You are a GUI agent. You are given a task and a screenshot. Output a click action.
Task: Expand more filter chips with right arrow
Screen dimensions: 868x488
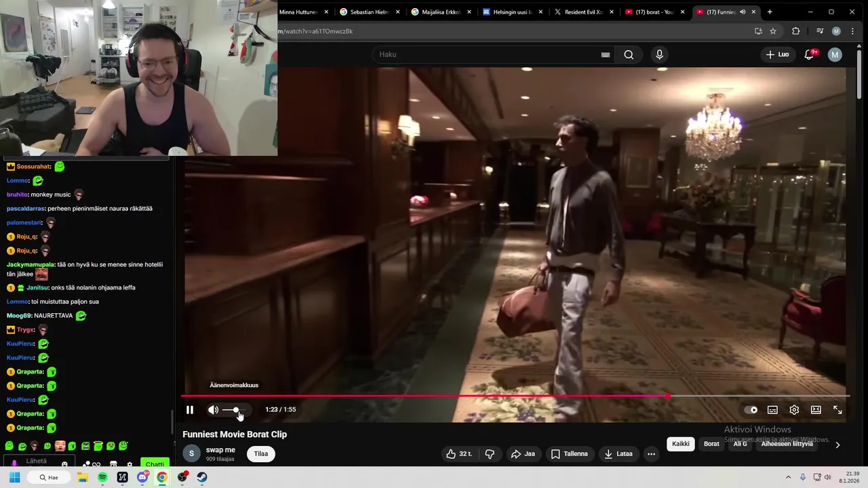(837, 445)
